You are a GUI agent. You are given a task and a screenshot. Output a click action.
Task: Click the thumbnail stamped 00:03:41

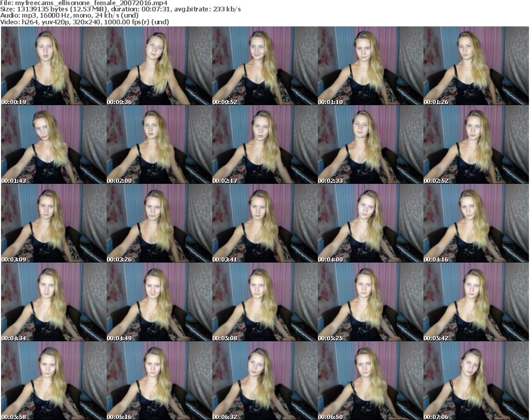point(264,223)
